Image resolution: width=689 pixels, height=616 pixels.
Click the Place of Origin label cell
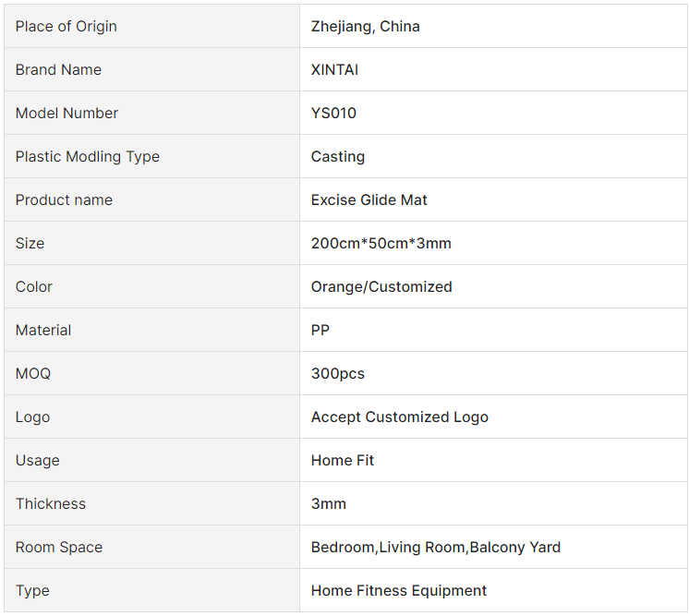click(x=151, y=27)
